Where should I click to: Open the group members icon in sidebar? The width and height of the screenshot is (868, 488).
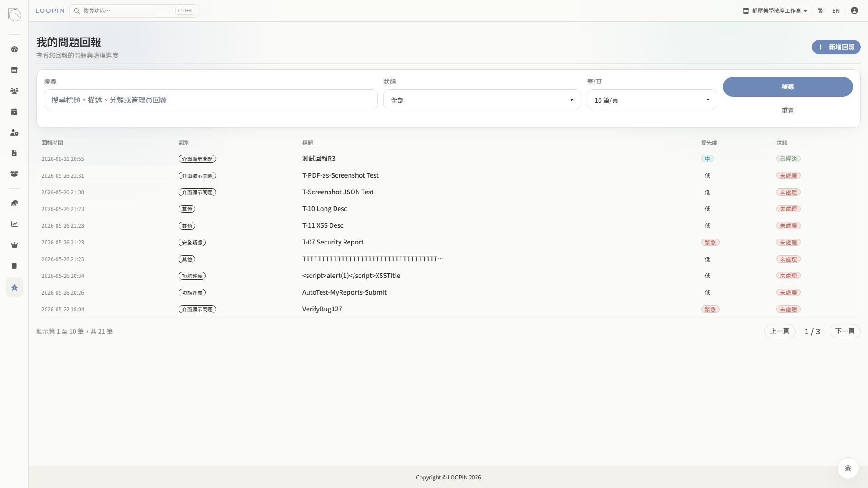tap(14, 91)
